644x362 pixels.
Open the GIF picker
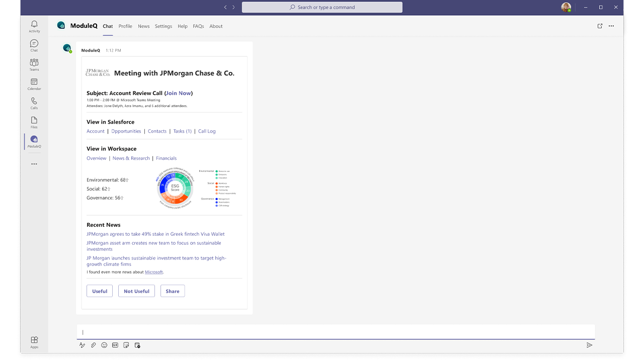coord(115,345)
